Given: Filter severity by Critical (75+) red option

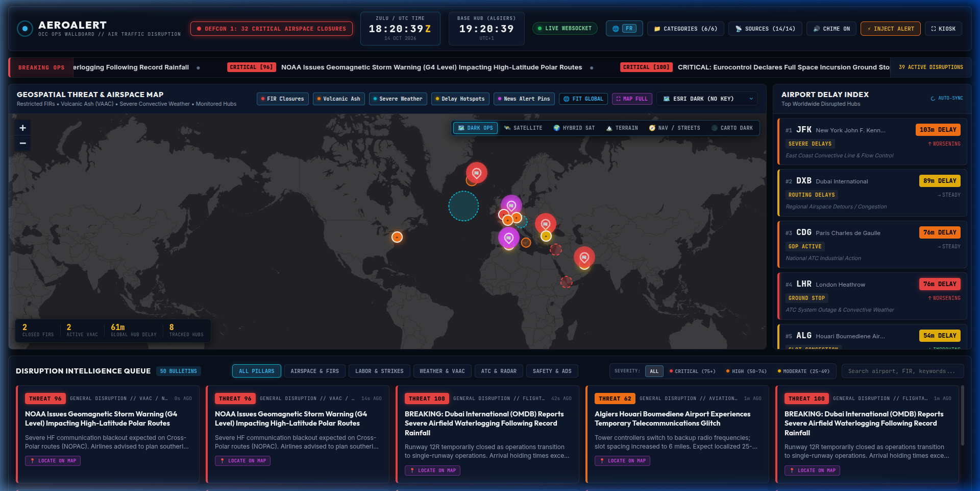Looking at the screenshot, I should pyautogui.click(x=692, y=371).
